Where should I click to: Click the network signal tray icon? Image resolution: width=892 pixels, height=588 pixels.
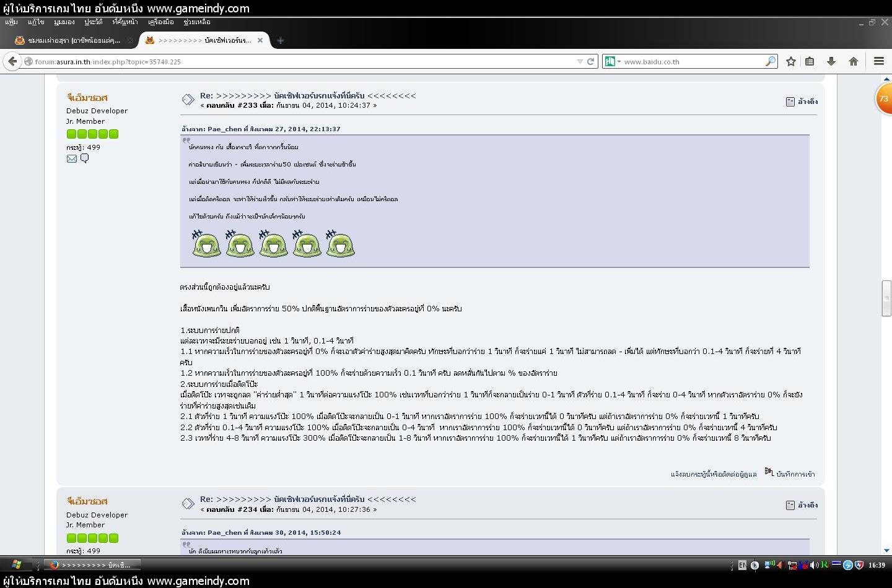click(x=769, y=564)
